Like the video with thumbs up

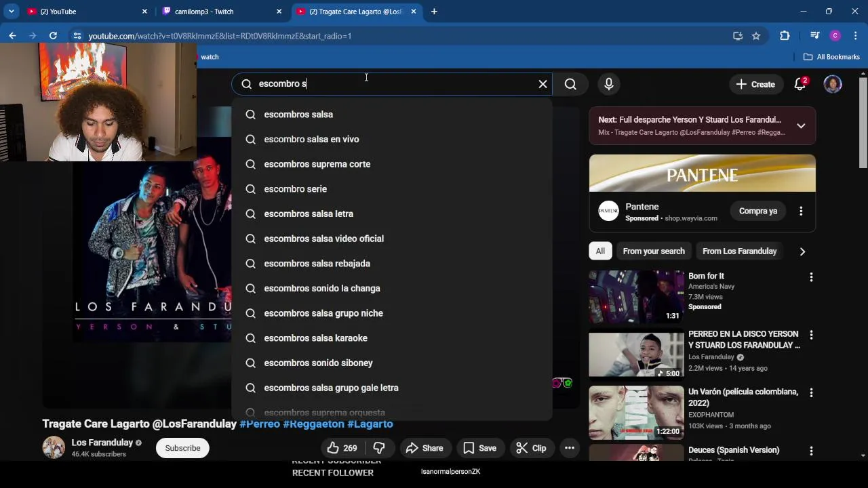[x=342, y=448]
